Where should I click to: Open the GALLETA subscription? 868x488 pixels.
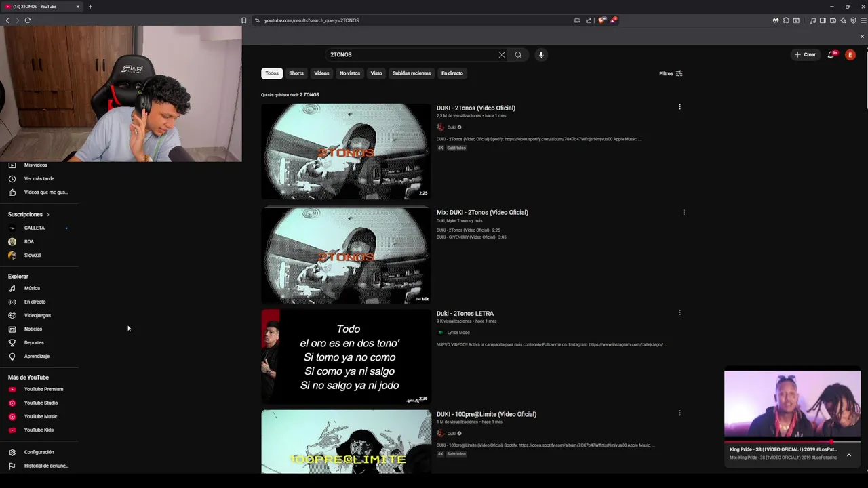[35, 228]
